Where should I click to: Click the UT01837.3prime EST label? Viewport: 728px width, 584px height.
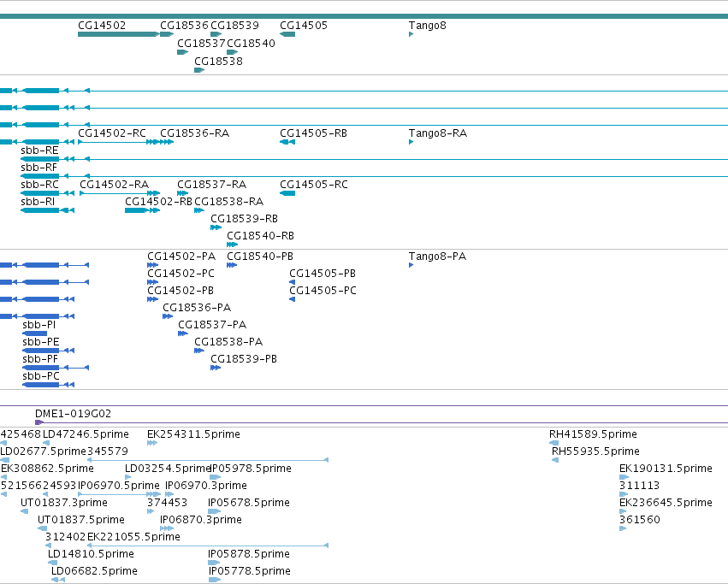click(x=64, y=504)
